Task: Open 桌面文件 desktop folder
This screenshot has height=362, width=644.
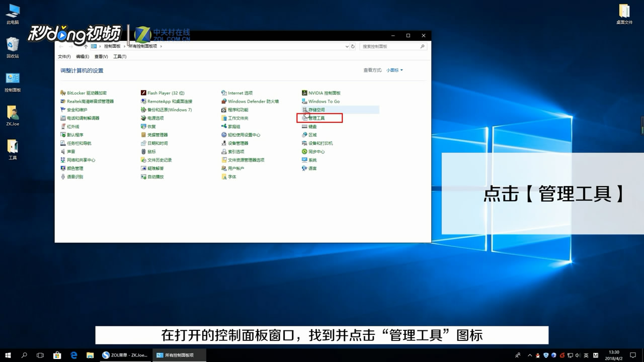Action: coord(624,14)
